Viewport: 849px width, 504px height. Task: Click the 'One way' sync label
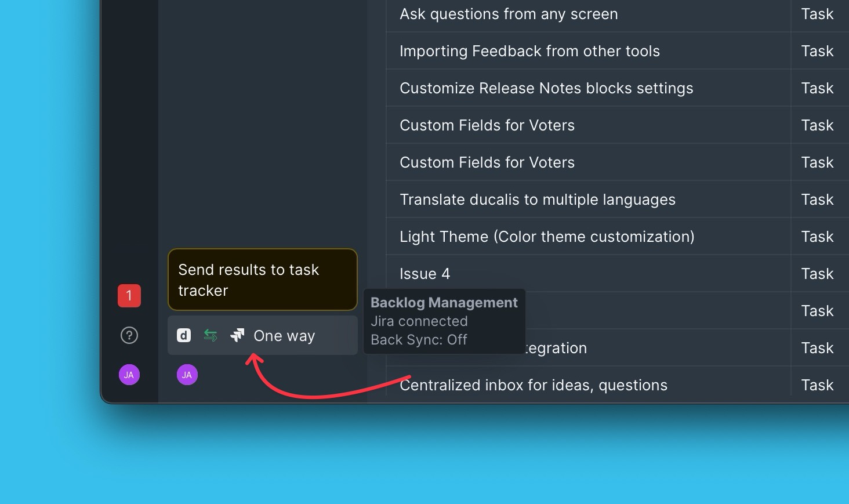pyautogui.click(x=284, y=336)
